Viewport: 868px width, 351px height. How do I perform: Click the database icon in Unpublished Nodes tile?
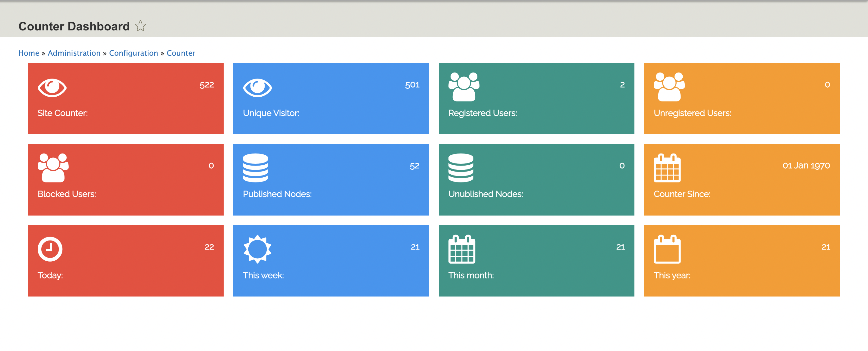coord(461,168)
